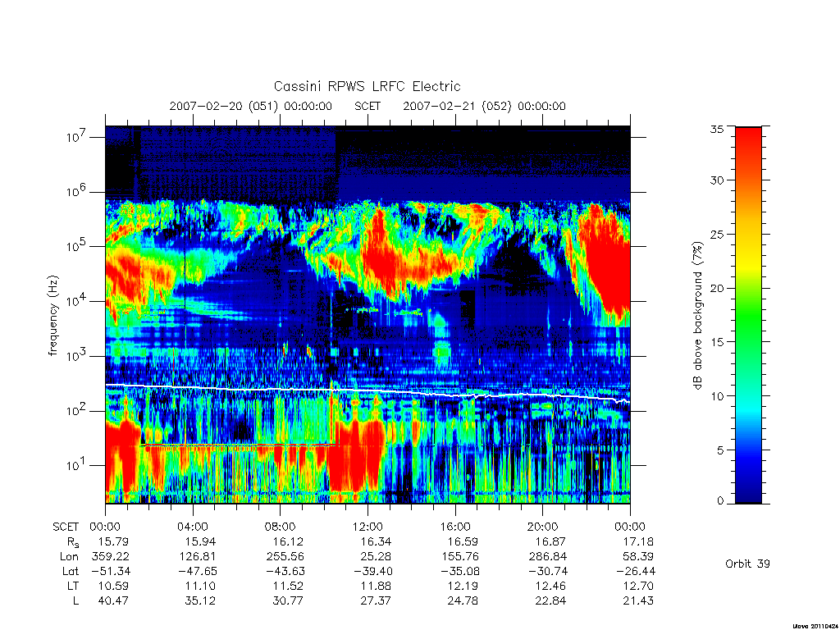Viewport: 840px width, 630px height.
Task: Click the 12:00 SCET time label
Action: coord(367,527)
